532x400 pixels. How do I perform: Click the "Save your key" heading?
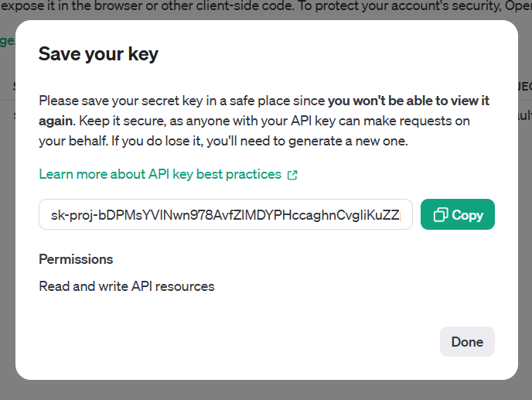tap(98, 53)
